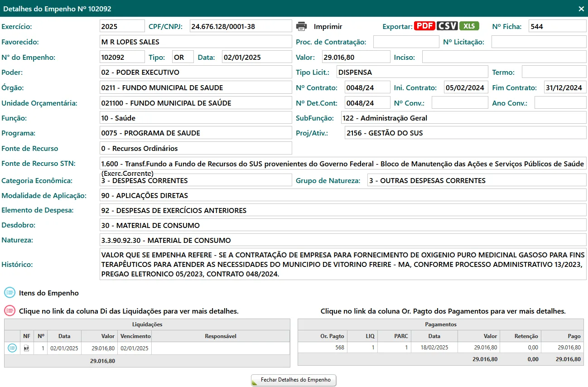Click the Vencimento column header in Liquidações
588x387 pixels.
pos(135,336)
